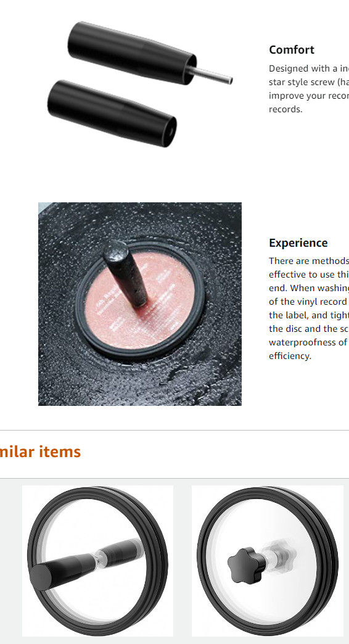Click the 'improve your' text line
349x644 pixels.
coord(309,96)
